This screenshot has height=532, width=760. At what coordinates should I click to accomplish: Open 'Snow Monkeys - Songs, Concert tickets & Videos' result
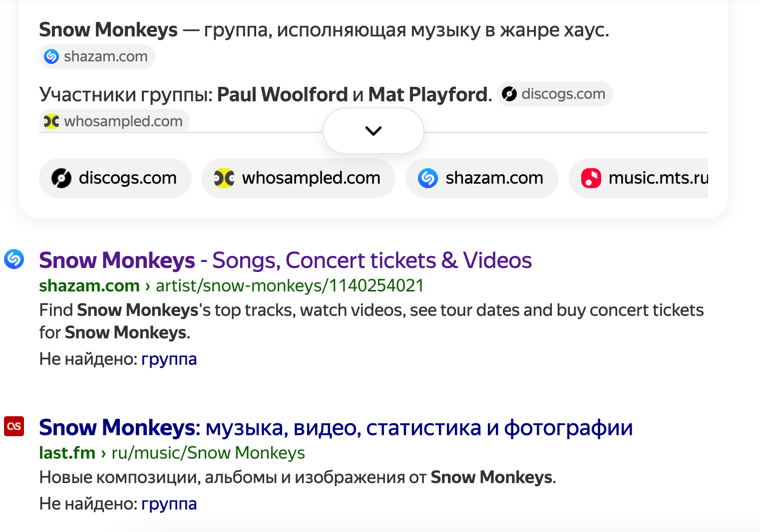285,261
